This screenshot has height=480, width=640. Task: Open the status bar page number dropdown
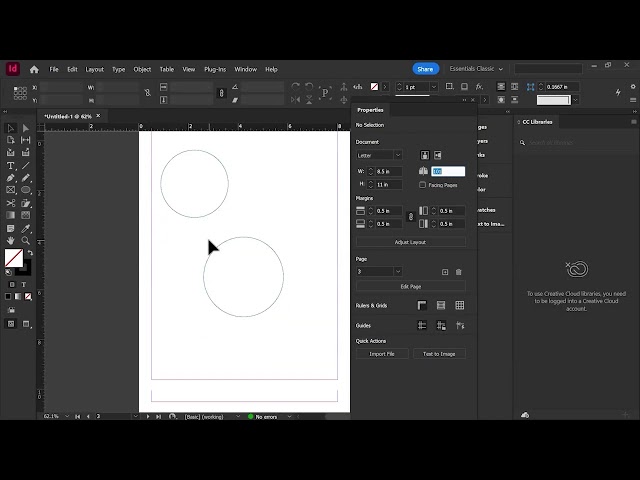[x=136, y=416]
